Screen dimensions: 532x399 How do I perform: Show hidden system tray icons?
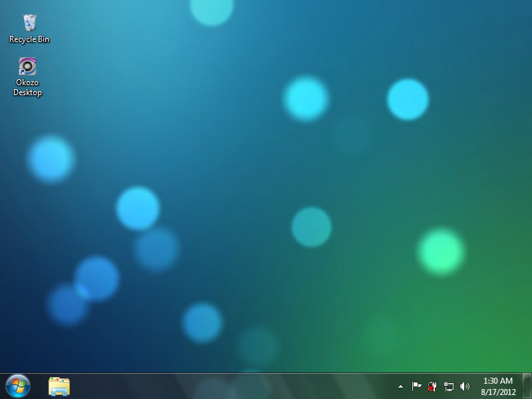pos(400,386)
